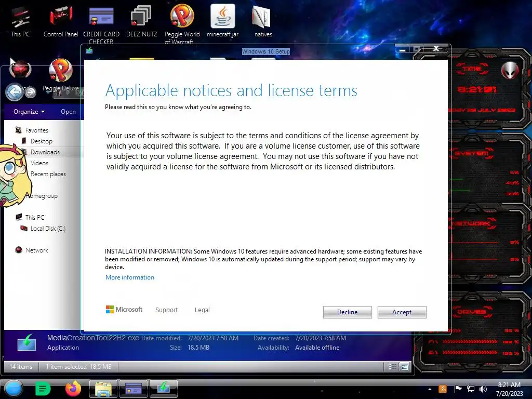The image size is (532, 399).
Task: Click the network tray icon
Action: coord(471,389)
